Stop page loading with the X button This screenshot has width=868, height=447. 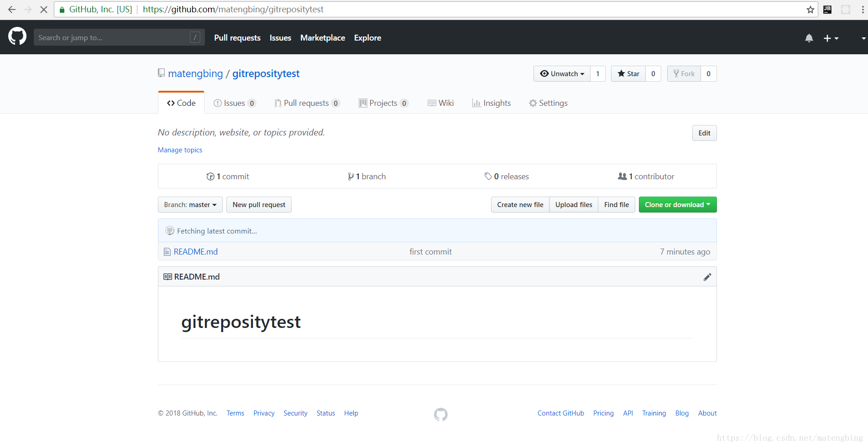44,10
